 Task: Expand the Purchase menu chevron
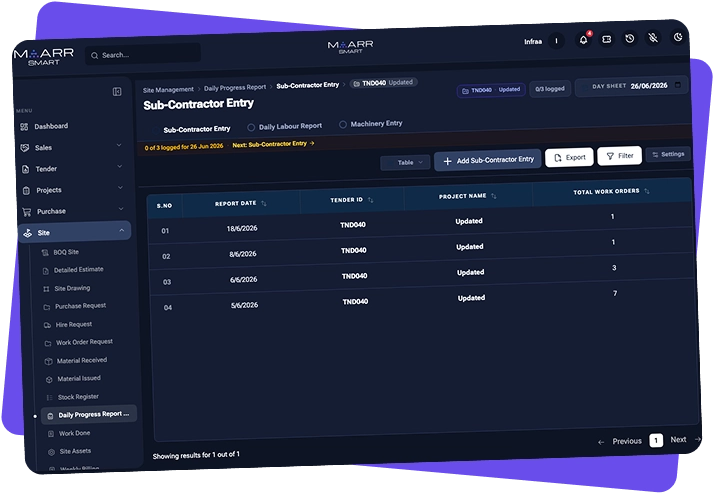(121, 209)
